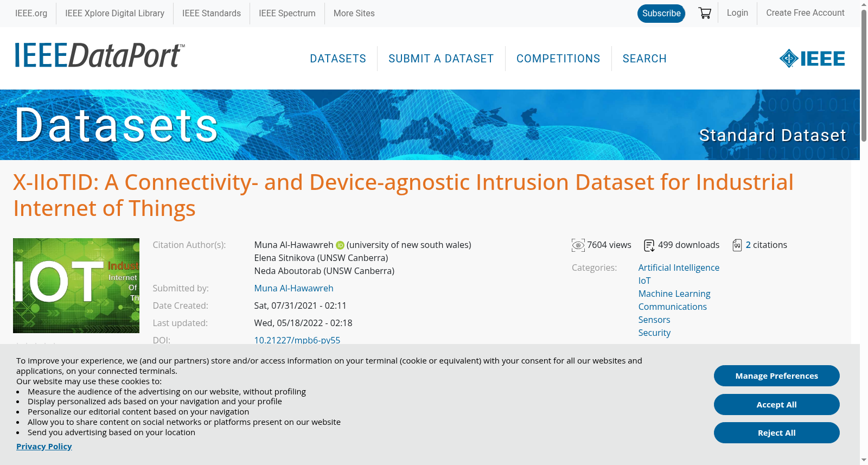Click the scrollbar down arrow

[864, 460]
